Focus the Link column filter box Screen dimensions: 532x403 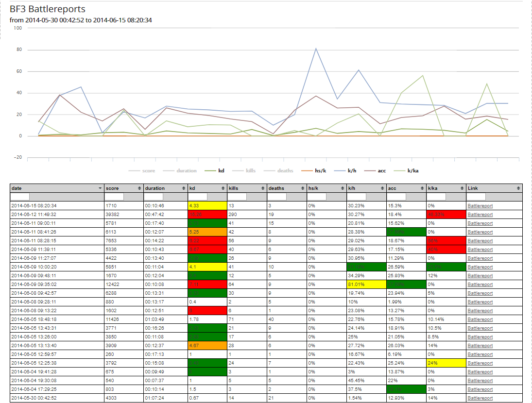pos(476,197)
